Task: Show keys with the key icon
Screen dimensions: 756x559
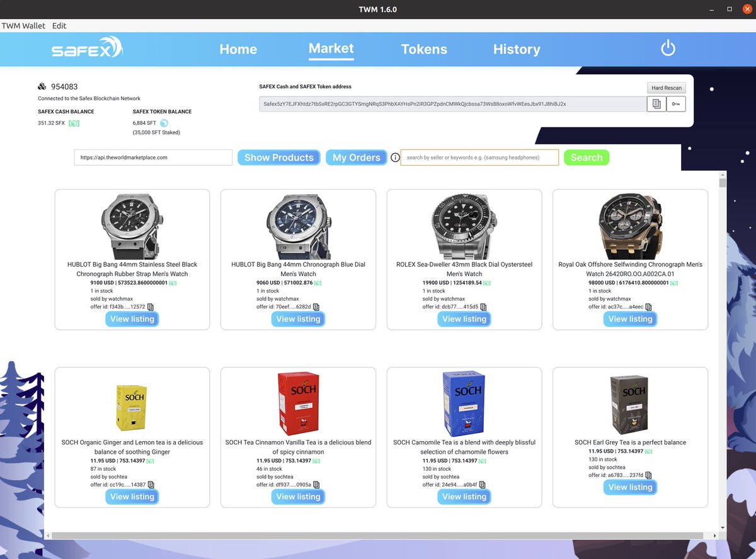Action: (676, 104)
